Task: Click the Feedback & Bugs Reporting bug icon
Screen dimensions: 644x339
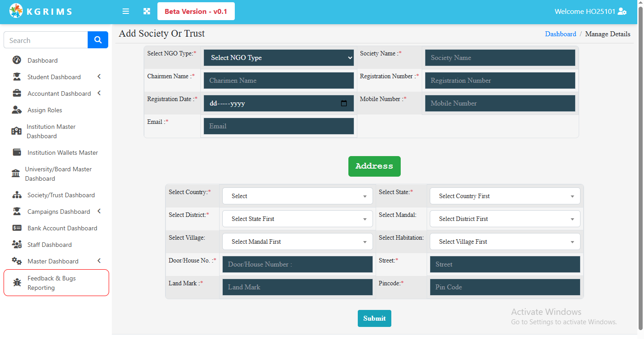Action: tap(17, 283)
